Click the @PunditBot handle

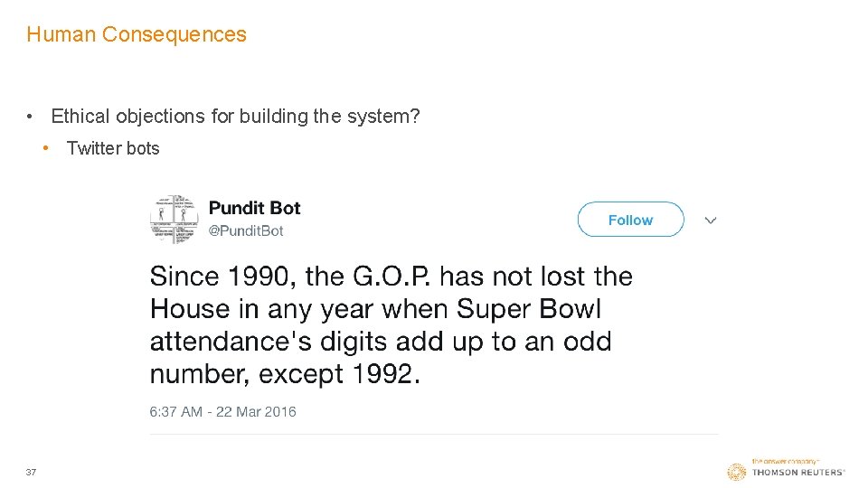click(246, 231)
